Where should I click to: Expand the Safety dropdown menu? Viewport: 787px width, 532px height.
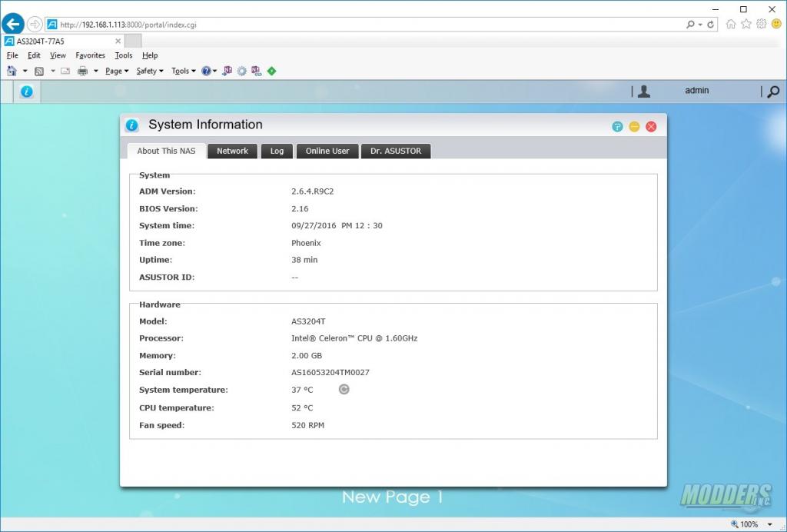(x=150, y=71)
